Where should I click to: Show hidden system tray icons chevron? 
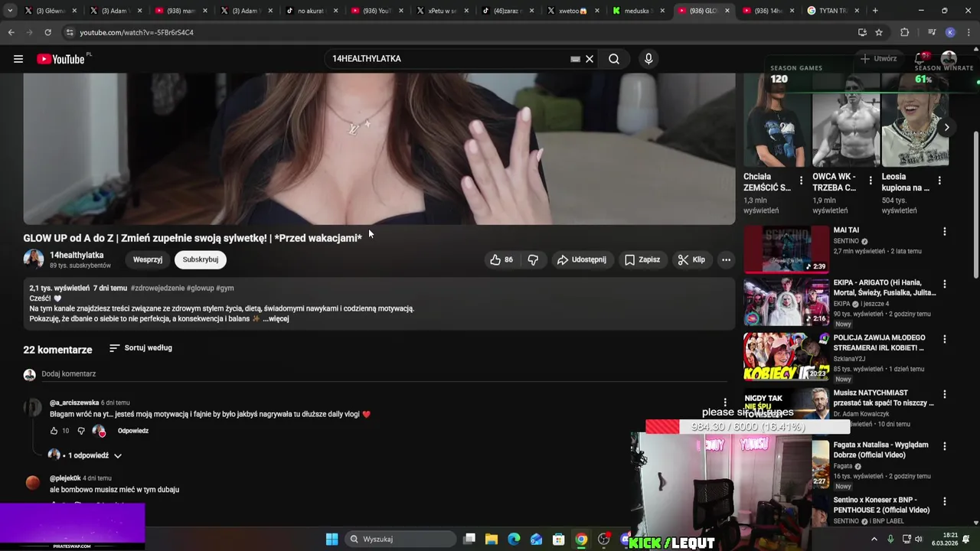[x=874, y=540]
